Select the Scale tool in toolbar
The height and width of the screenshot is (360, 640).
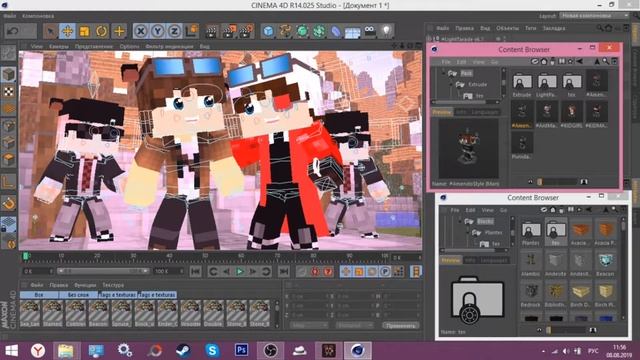coord(84,31)
